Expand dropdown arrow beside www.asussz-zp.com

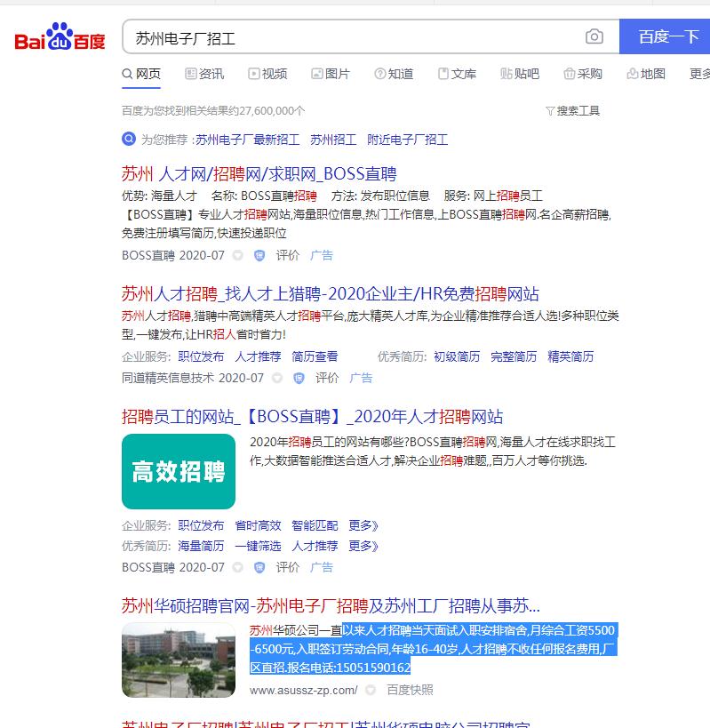(371, 691)
